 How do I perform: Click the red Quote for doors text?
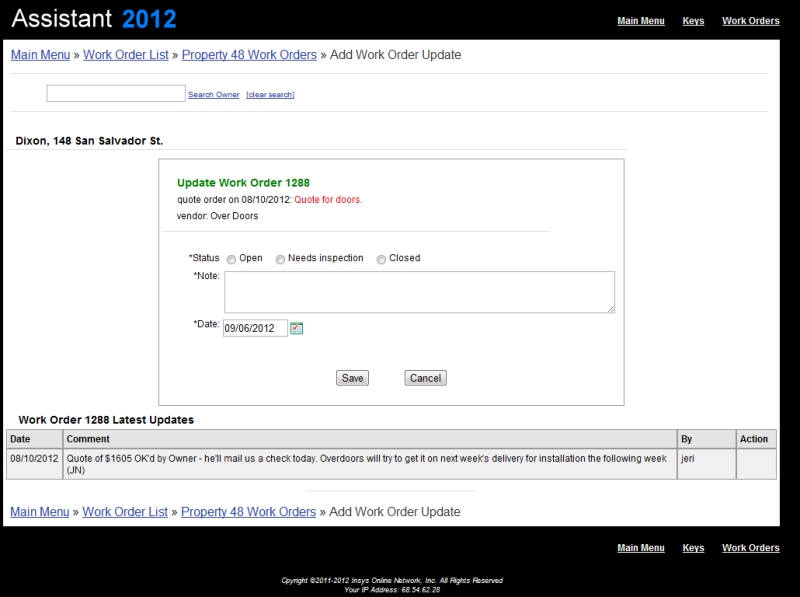click(328, 200)
